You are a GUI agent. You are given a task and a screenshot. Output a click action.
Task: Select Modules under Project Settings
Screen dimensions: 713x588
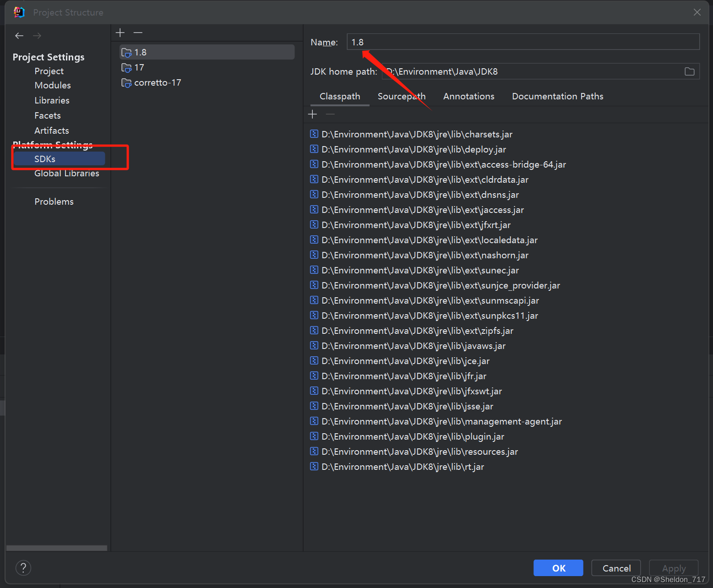pos(52,85)
